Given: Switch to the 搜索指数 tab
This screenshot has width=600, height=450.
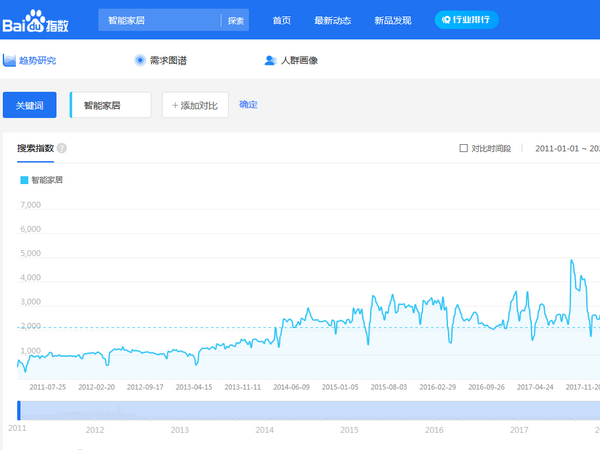Looking at the screenshot, I should pyautogui.click(x=35, y=149).
